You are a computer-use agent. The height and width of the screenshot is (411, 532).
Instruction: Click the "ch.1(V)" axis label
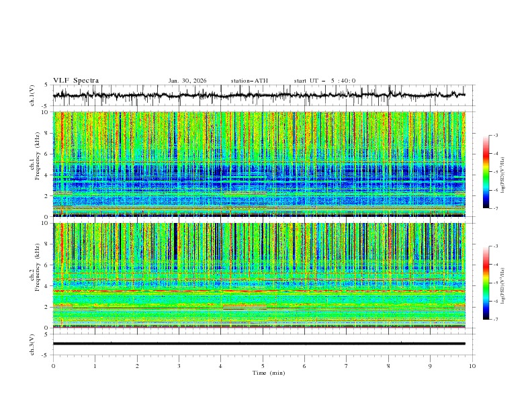pyautogui.click(x=32, y=95)
